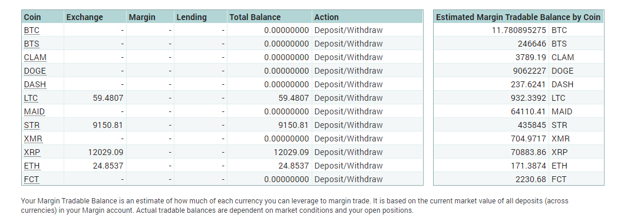This screenshot has width=644, height=224.
Task: Open the DOGE coin link
Action: [35, 71]
